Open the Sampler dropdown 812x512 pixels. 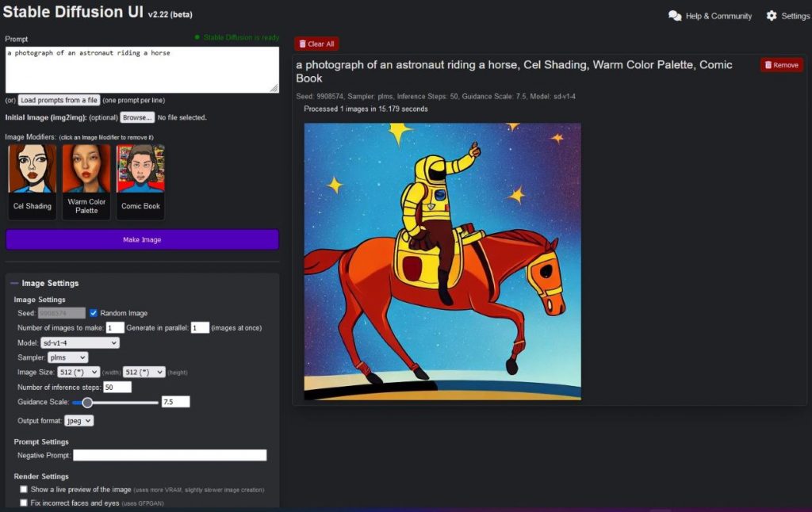click(x=67, y=357)
